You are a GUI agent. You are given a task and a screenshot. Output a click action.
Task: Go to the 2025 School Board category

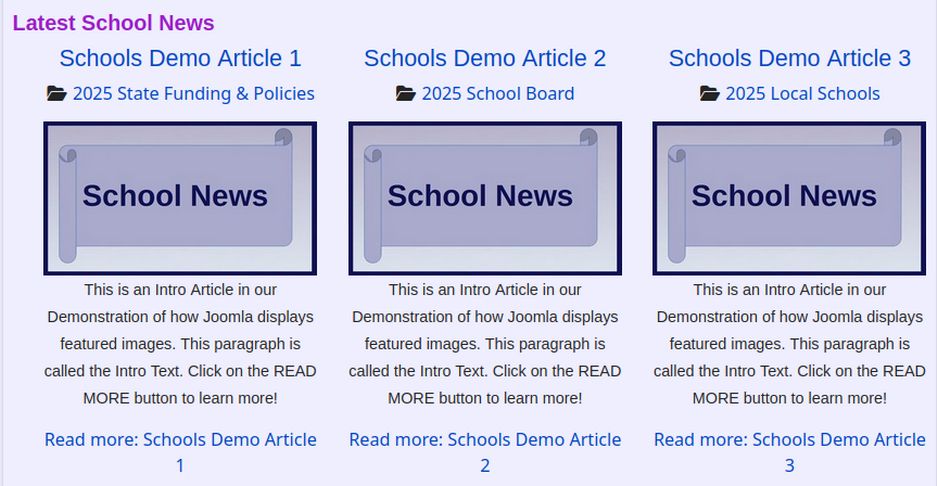tap(497, 94)
